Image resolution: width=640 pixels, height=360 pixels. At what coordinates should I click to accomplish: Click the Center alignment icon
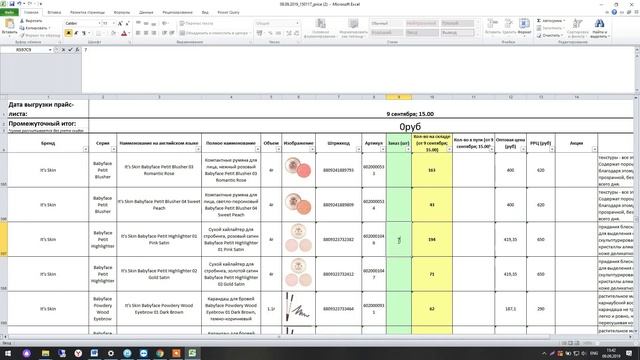click(146, 33)
